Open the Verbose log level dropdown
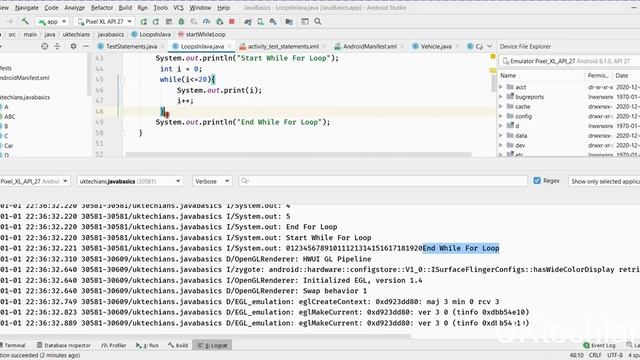Image resolution: width=640 pixels, height=360 pixels. (211, 181)
